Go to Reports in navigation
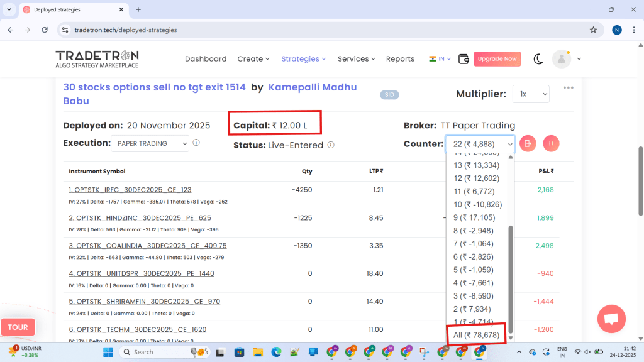This screenshot has height=362, width=644. tap(400, 59)
